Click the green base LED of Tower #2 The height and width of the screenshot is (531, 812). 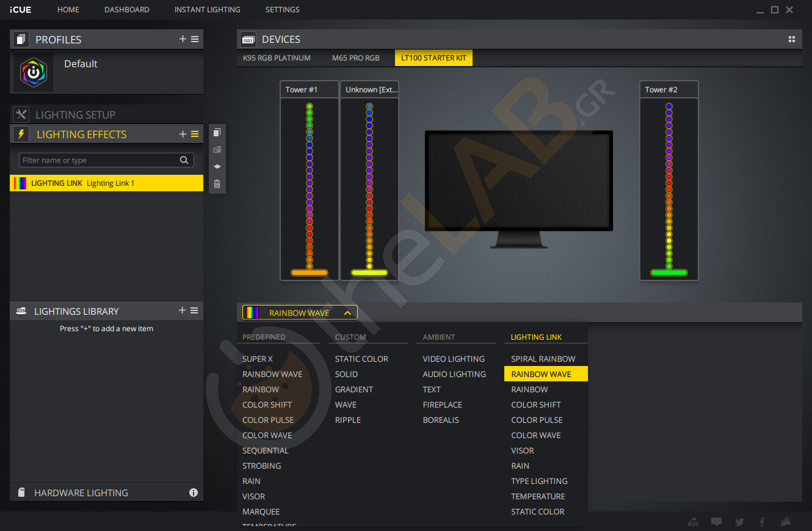click(x=669, y=273)
